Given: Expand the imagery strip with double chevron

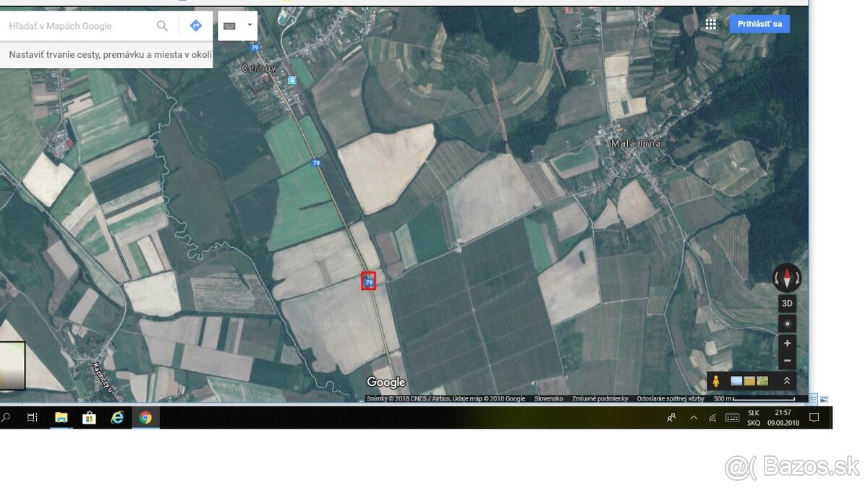Looking at the screenshot, I should click(x=786, y=381).
